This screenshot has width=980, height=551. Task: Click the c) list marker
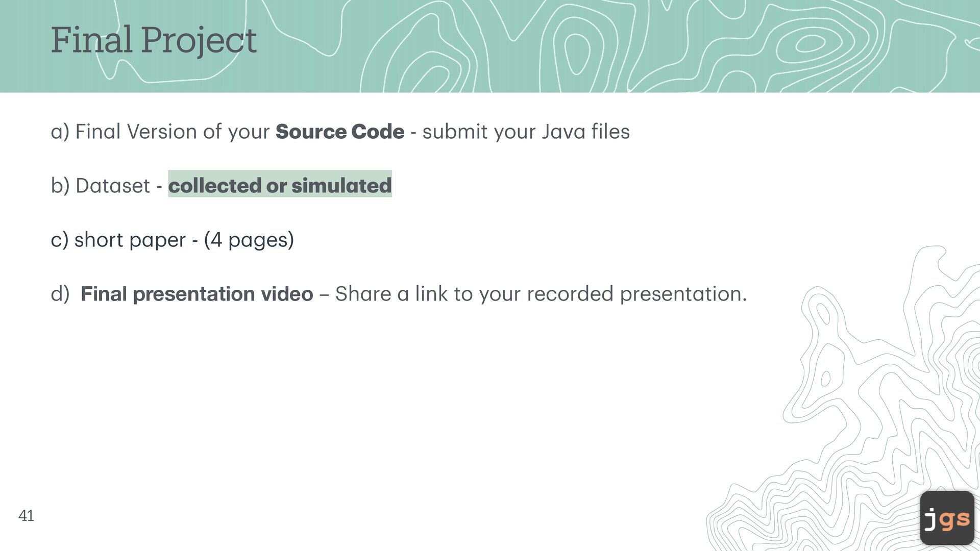(x=59, y=240)
